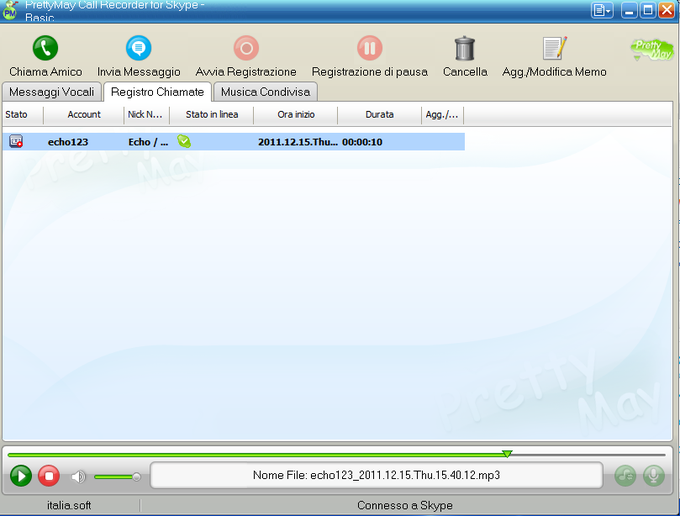Sort by the Nick N... column header
The image size is (680, 516).
point(146,114)
